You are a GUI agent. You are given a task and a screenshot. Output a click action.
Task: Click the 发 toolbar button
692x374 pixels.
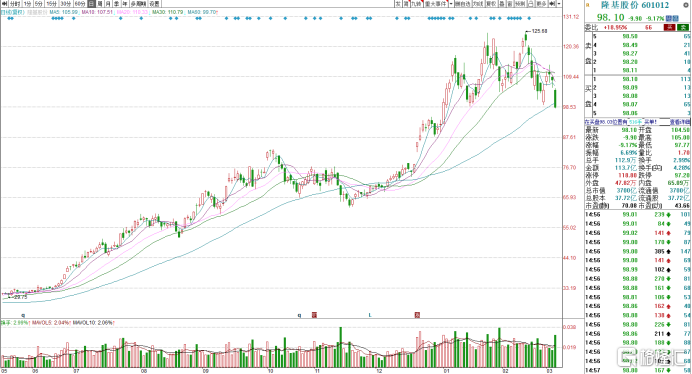398,4
